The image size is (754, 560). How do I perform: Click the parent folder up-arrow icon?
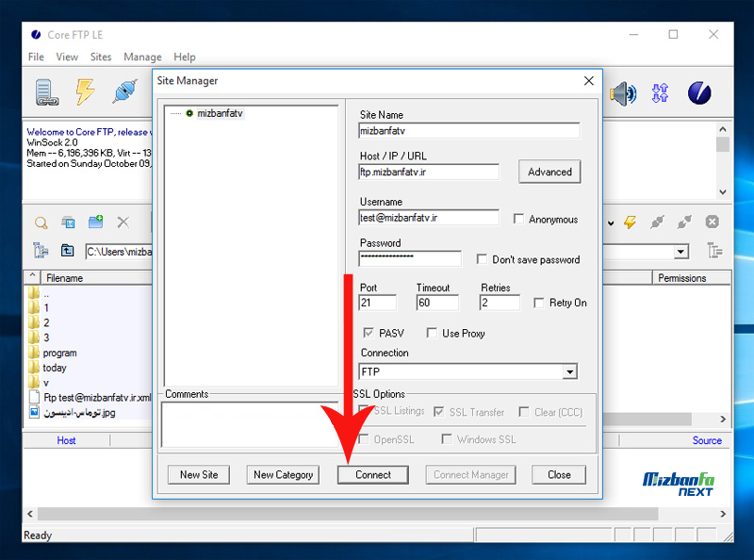tap(67, 251)
